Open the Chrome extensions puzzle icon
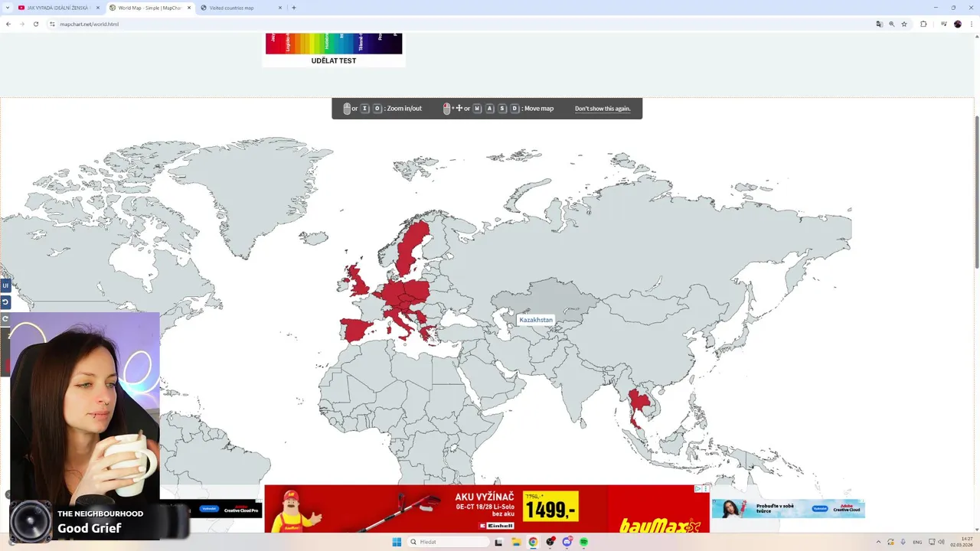Viewport: 980px width, 551px height. pos(923,24)
